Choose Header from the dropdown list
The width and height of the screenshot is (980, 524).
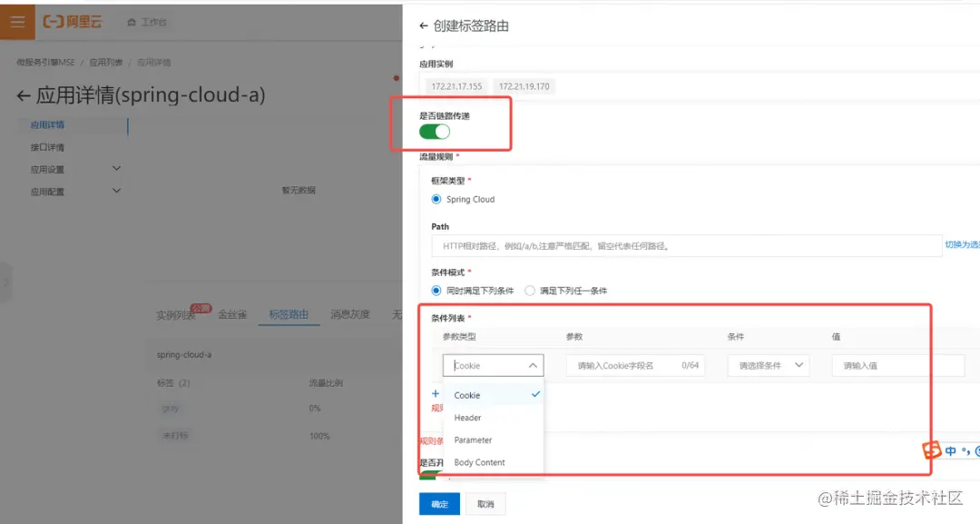pos(493,418)
